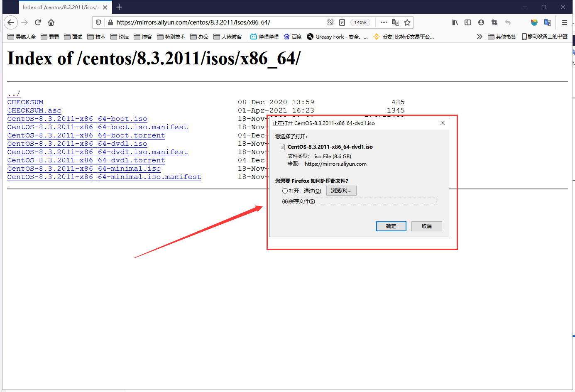575x392 pixels.
Task: Open the 导航大全 bookmark folder
Action: [x=22, y=37]
